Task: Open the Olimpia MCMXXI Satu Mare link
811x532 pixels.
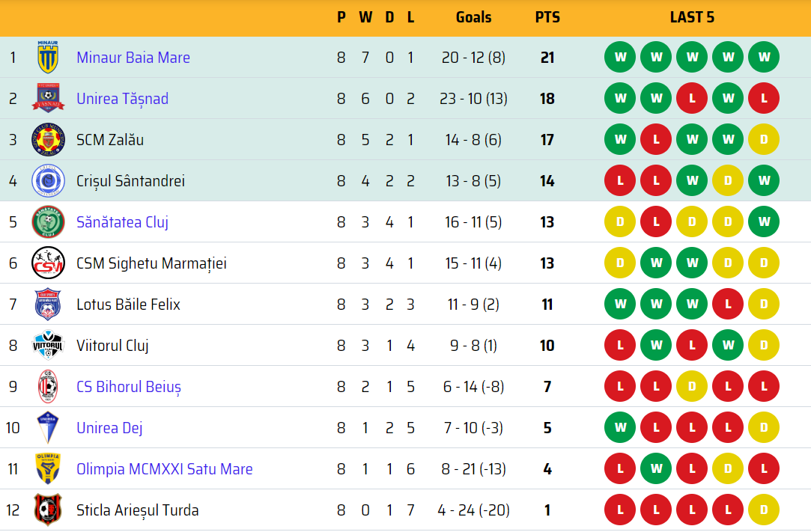Action: coord(164,469)
